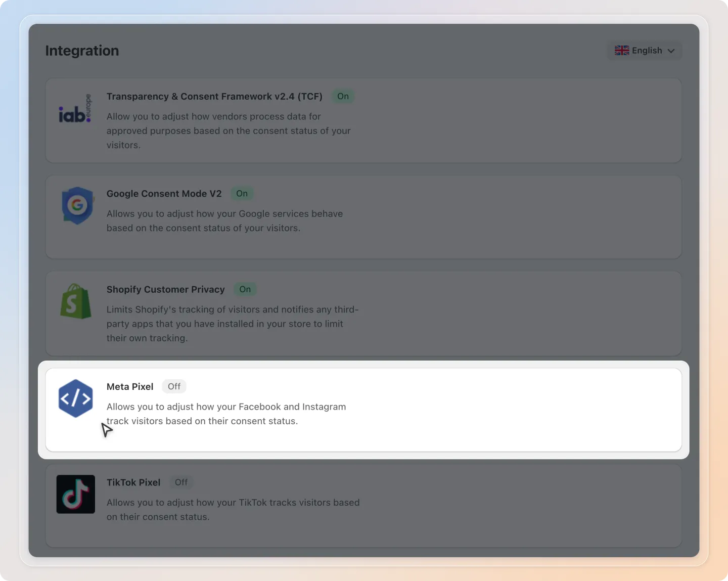Viewport: 728px width, 581px height.
Task: Open the TikTok Pixel integration title
Action: pyautogui.click(x=133, y=483)
